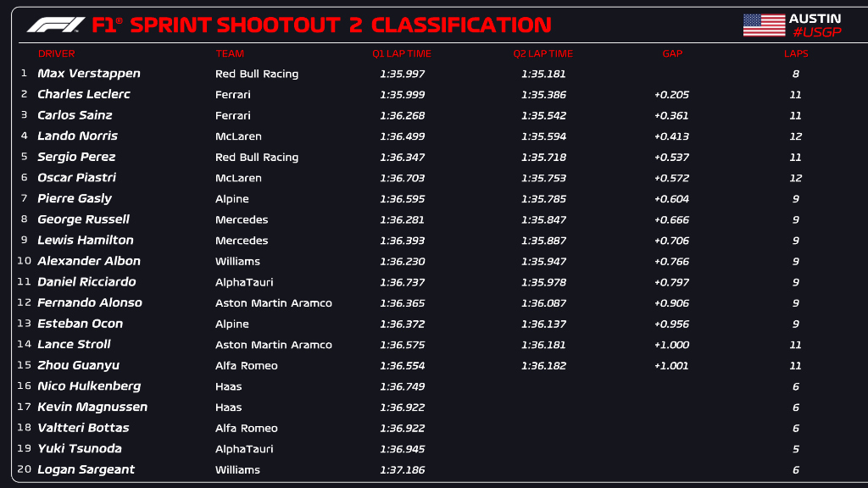This screenshot has height=488, width=868.
Task: Click the Sprint Shootout 2 Classification title
Action: pyautogui.click(x=321, y=25)
